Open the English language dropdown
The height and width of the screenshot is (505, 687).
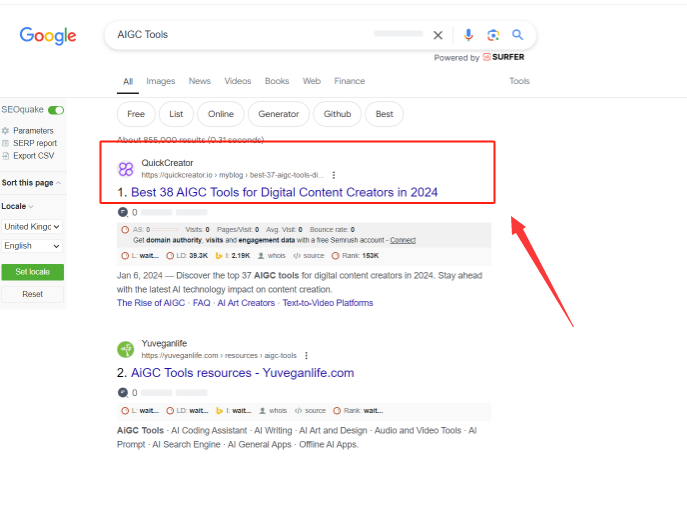click(32, 246)
